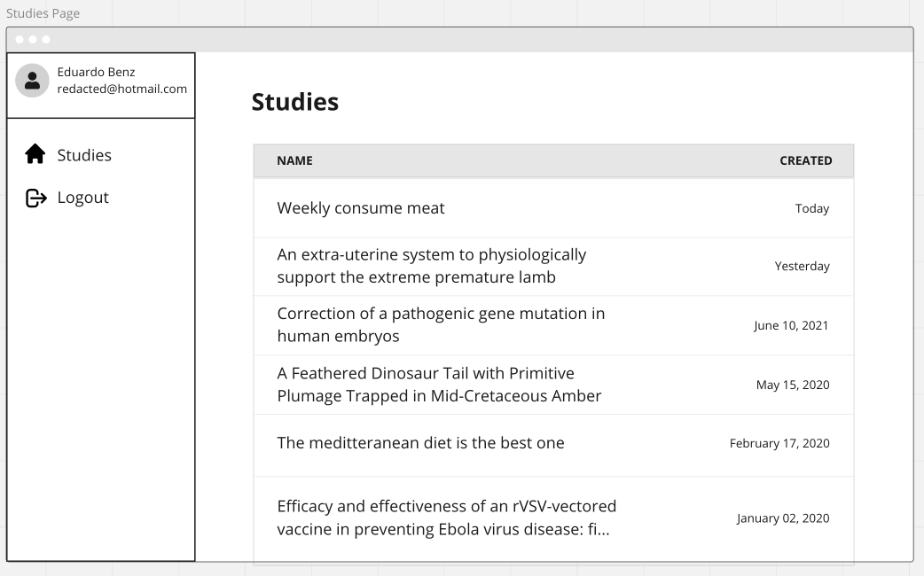
Task: Open the extra-uterine system lamb study
Action: 431,266
